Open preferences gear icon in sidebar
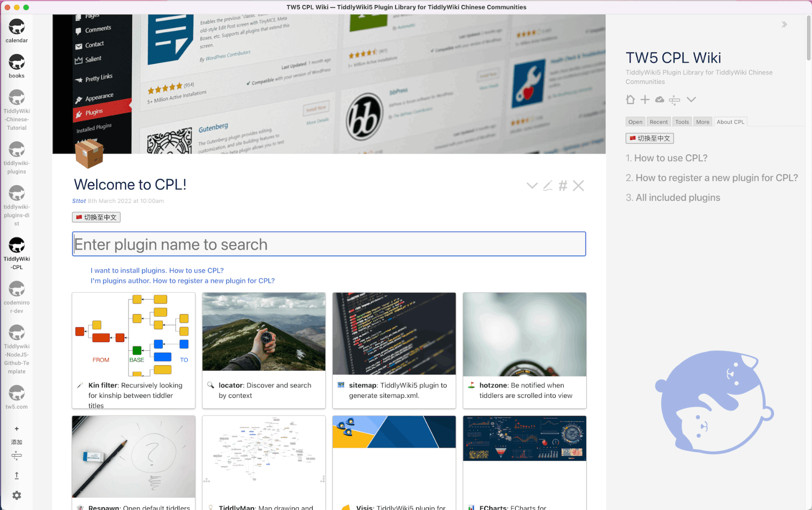 click(17, 495)
